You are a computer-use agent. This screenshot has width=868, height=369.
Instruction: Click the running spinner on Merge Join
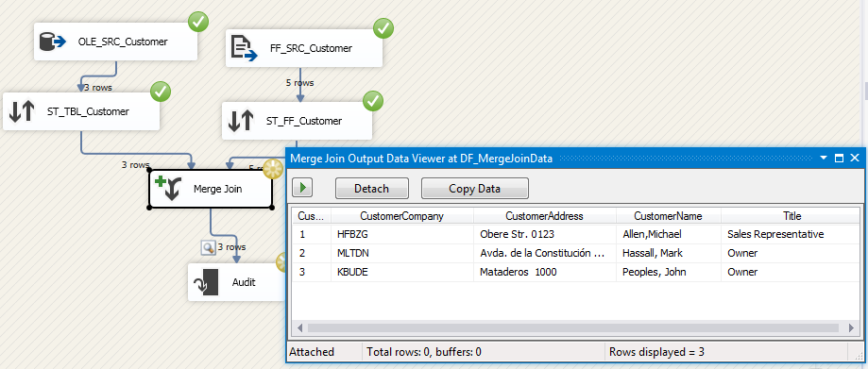pos(272,169)
